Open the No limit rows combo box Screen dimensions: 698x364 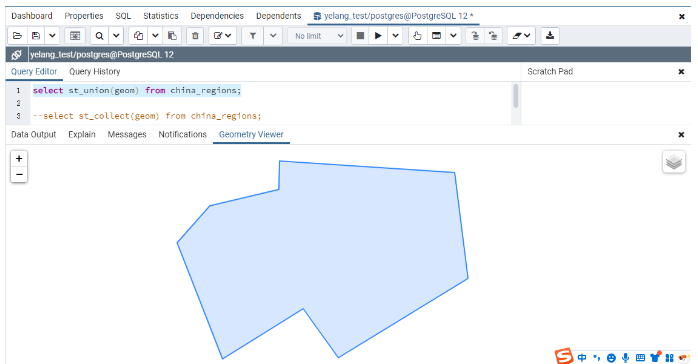pyautogui.click(x=317, y=36)
